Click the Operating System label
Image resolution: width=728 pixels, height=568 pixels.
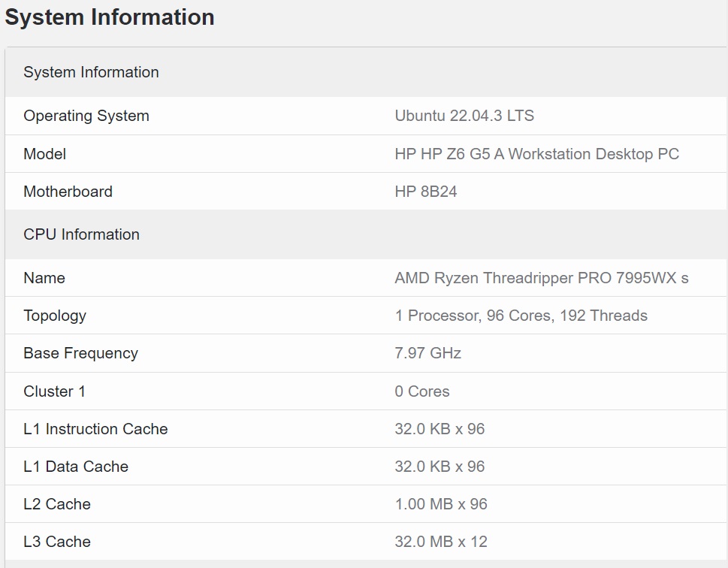coord(86,116)
